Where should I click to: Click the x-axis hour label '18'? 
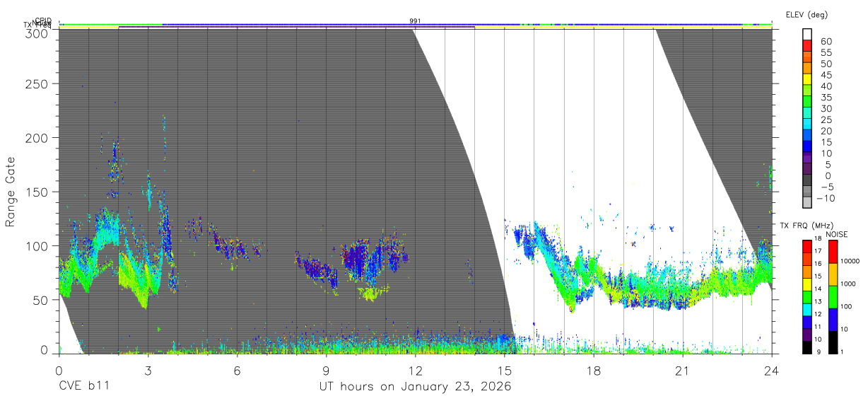[x=594, y=371]
